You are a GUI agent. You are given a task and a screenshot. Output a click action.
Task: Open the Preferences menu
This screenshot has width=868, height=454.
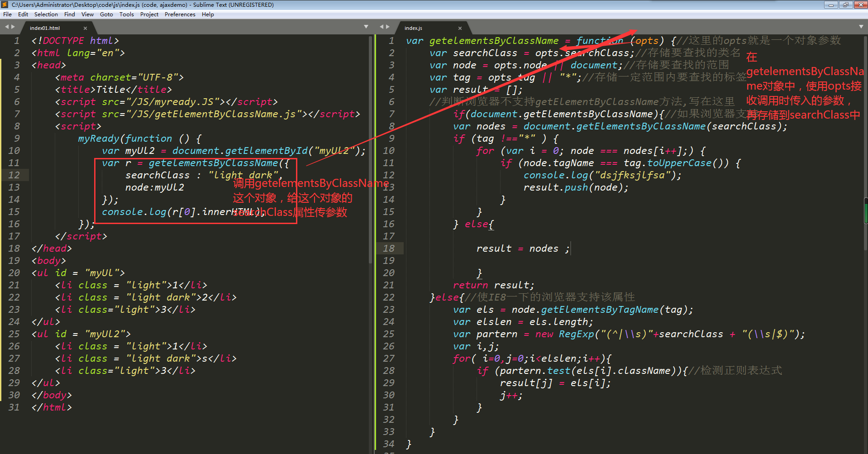[x=180, y=14]
